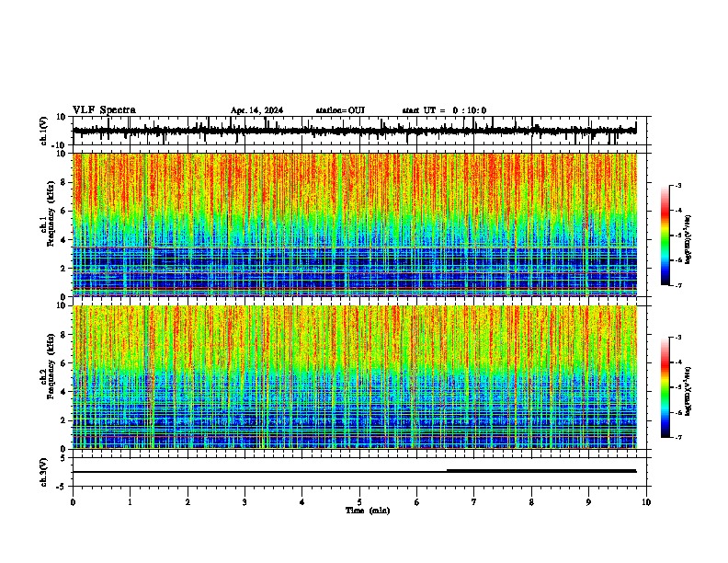Click the "-7" value on ch.2 color bar
Viewport: 728px width, 563px height.
point(677,437)
